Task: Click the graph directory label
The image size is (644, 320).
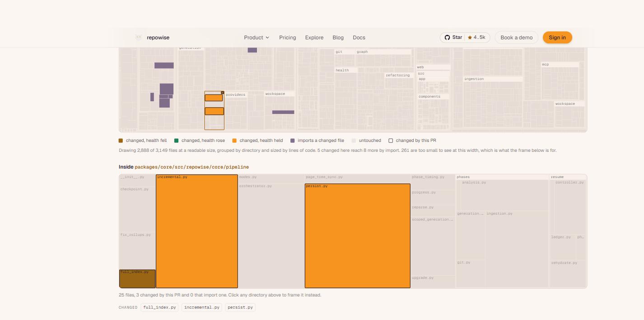Action: (x=362, y=52)
